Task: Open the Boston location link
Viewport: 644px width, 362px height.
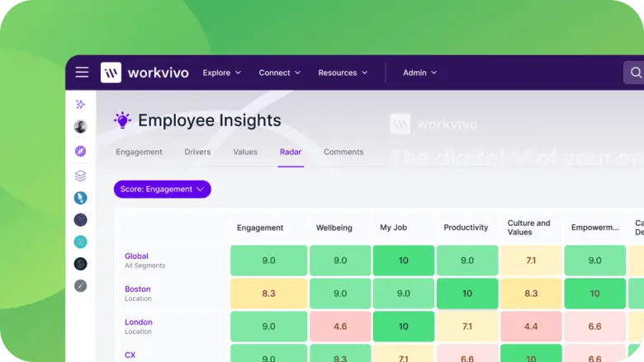Action: [138, 289]
